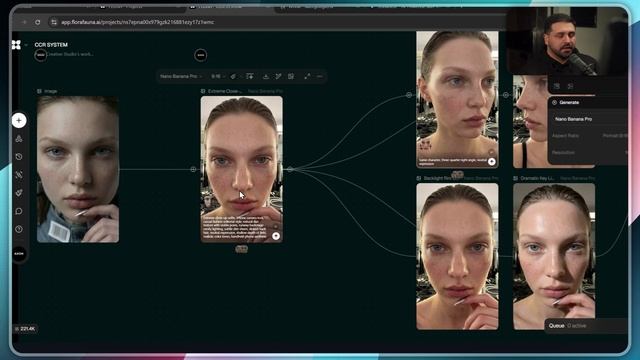Click the input port left of three-quarter angle node

tap(409, 95)
